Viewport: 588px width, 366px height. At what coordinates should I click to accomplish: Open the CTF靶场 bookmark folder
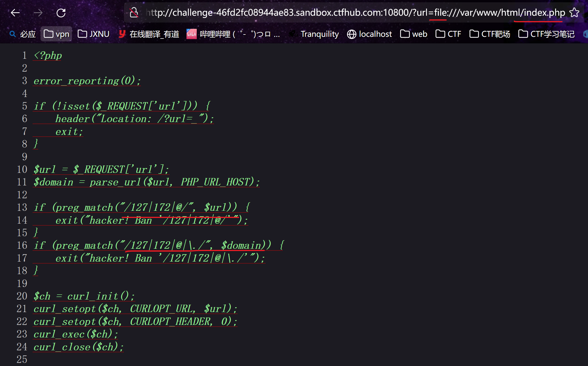click(490, 34)
